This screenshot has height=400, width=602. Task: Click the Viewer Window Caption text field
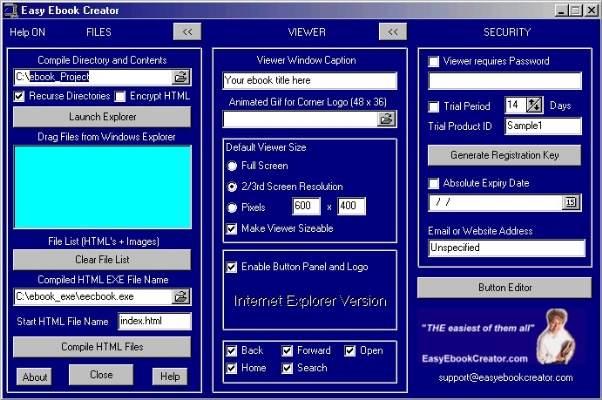(x=309, y=81)
